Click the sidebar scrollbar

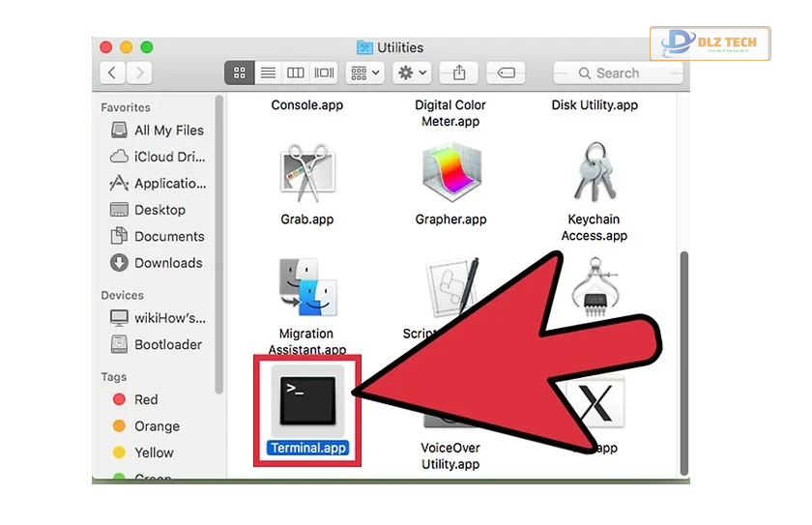219,245
